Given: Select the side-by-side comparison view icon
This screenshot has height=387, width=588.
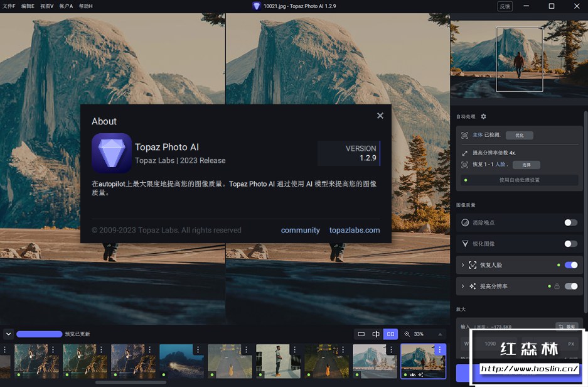Looking at the screenshot, I should click(390, 334).
